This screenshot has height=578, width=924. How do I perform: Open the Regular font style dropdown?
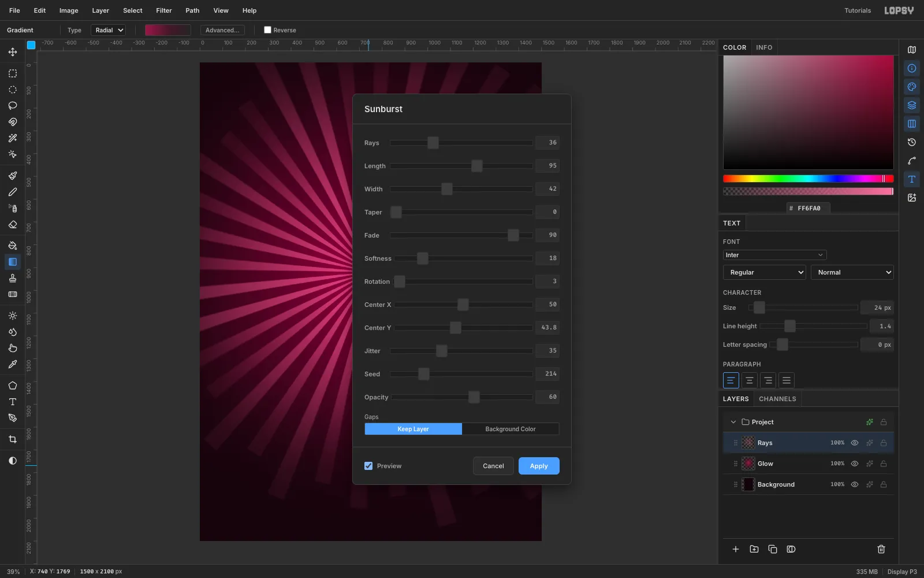765,272
